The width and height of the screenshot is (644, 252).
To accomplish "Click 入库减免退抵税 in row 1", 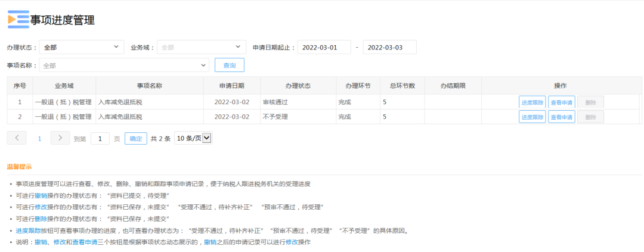I will (120, 102).
